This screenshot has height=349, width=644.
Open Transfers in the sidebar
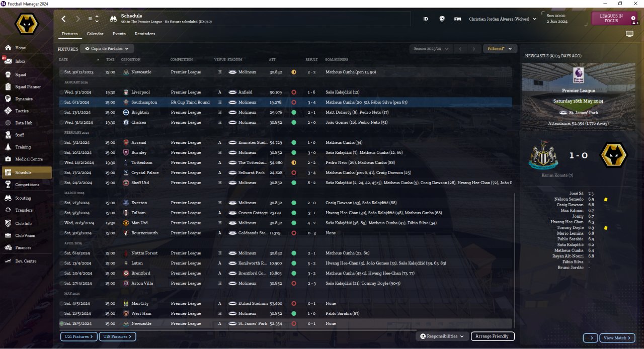tap(27, 210)
